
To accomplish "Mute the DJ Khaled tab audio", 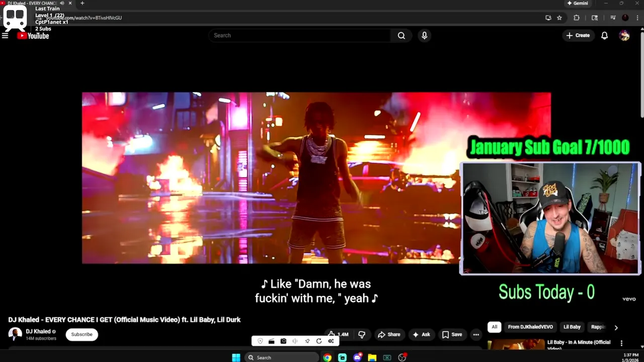I will tap(62, 3).
